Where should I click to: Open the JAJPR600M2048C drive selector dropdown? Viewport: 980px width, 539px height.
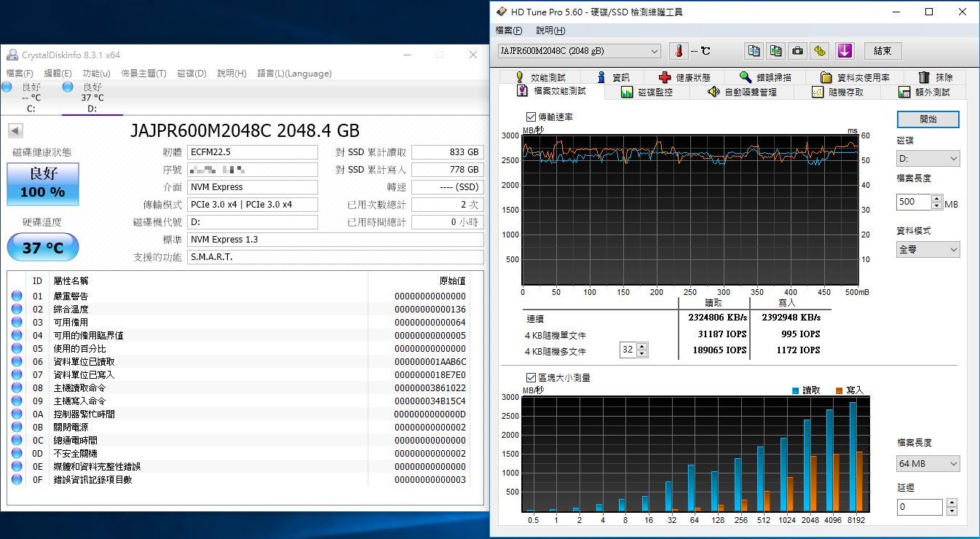579,51
